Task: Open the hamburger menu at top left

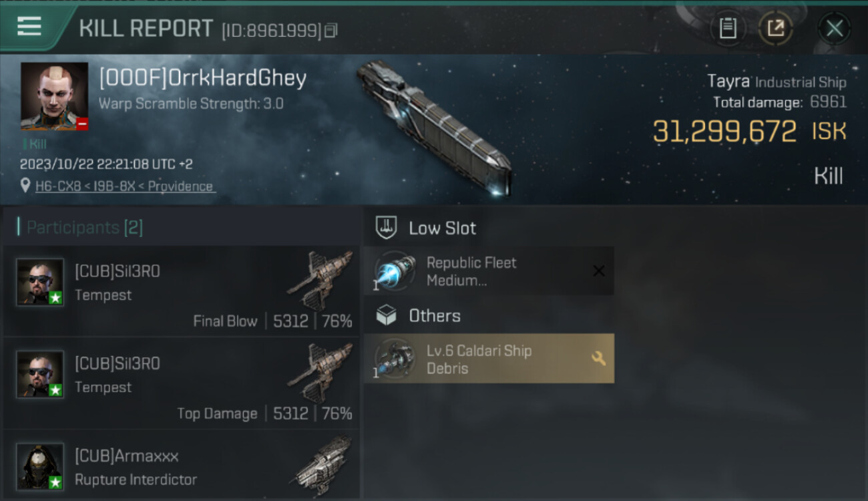Action: point(29,27)
